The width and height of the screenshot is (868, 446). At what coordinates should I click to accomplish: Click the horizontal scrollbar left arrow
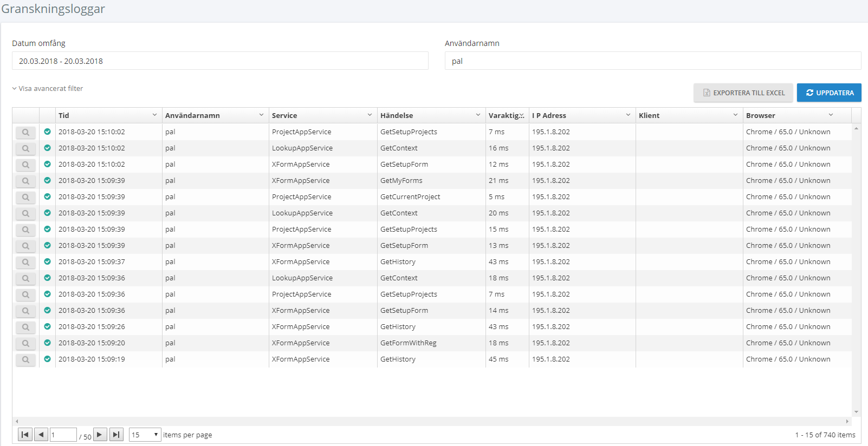[17, 421]
